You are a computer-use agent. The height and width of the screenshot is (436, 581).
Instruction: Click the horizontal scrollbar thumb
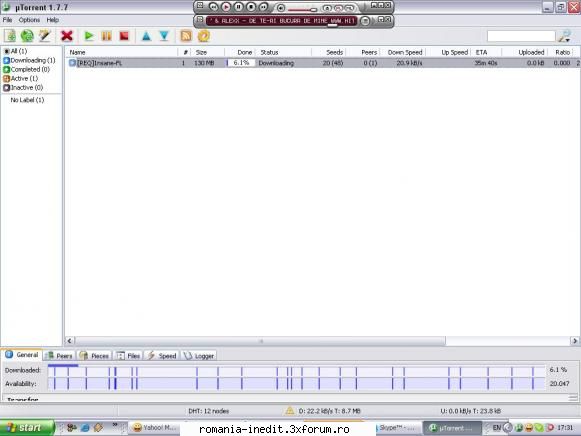pyautogui.click(x=260, y=340)
